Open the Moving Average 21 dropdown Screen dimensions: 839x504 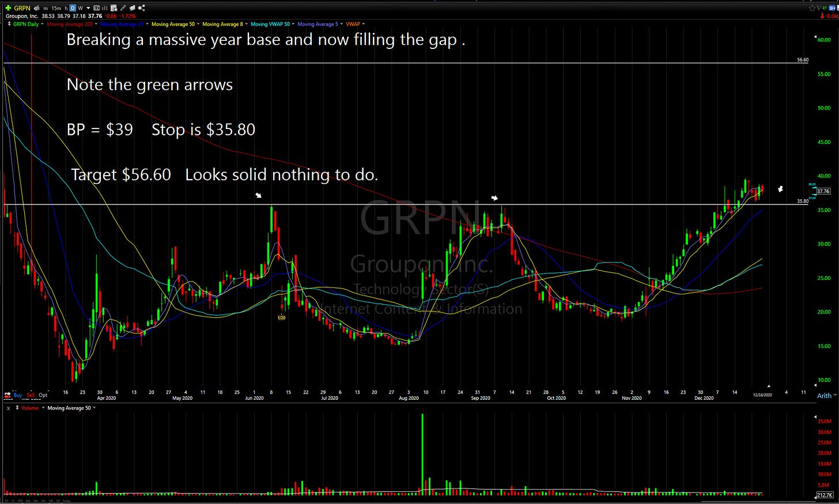tap(147, 24)
